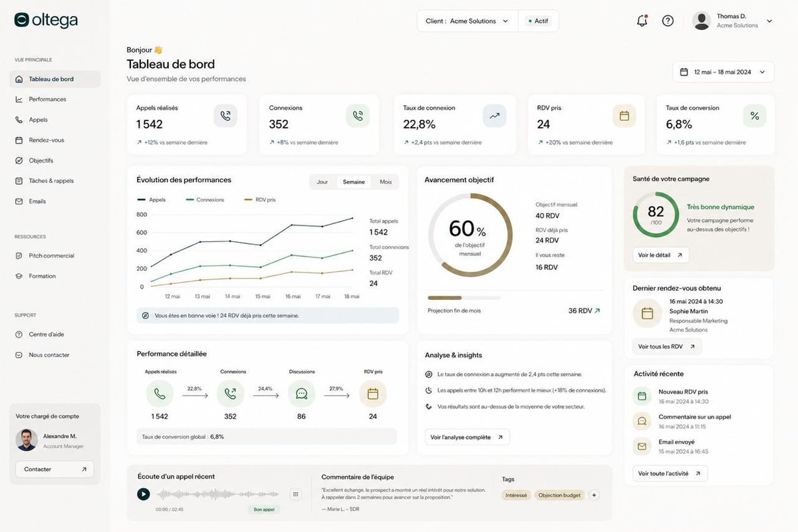Screen dimensions: 798x532
Task: Click the Oltega logo
Action: point(46,21)
